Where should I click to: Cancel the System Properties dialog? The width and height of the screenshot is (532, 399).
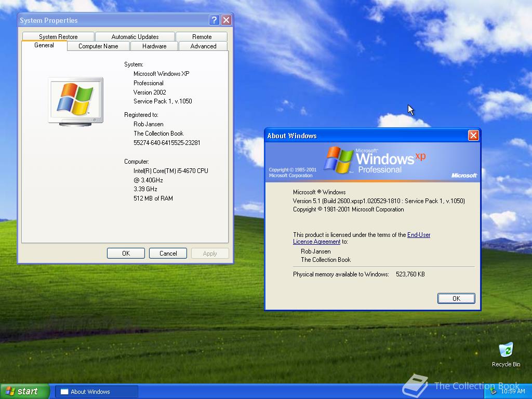click(168, 254)
